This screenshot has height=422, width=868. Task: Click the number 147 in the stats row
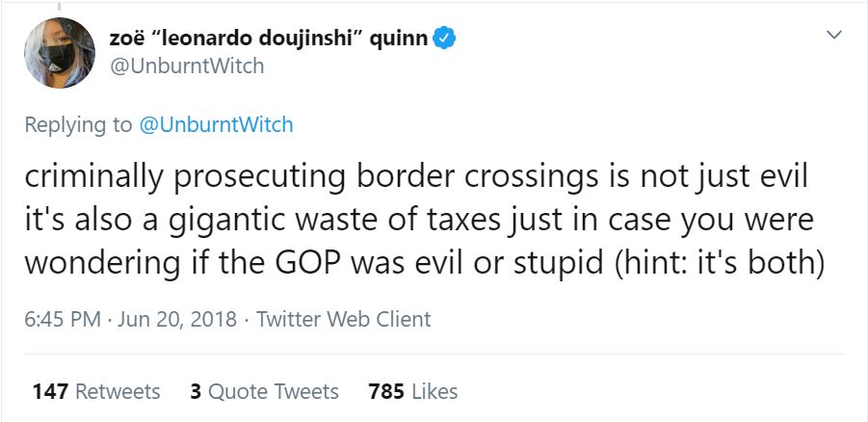(x=50, y=391)
